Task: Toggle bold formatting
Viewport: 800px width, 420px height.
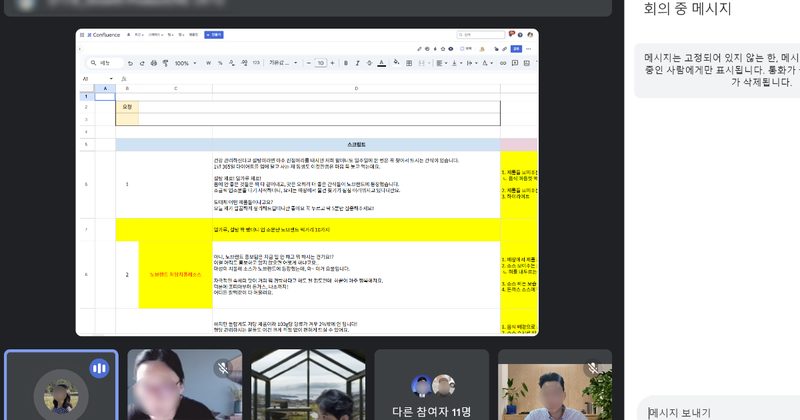Action: tap(346, 63)
